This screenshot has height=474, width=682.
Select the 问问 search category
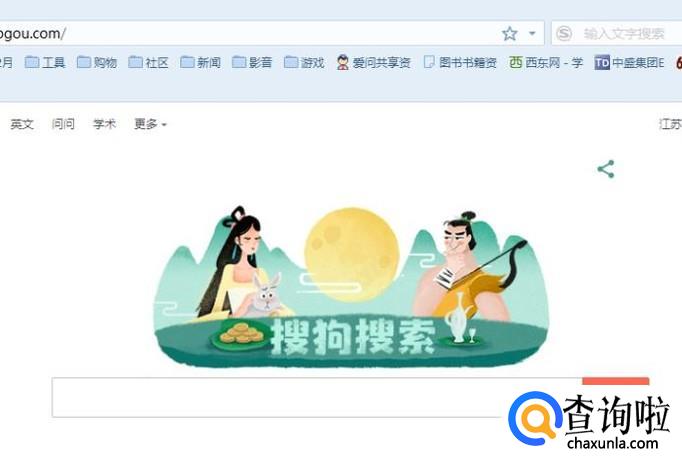click(x=63, y=124)
